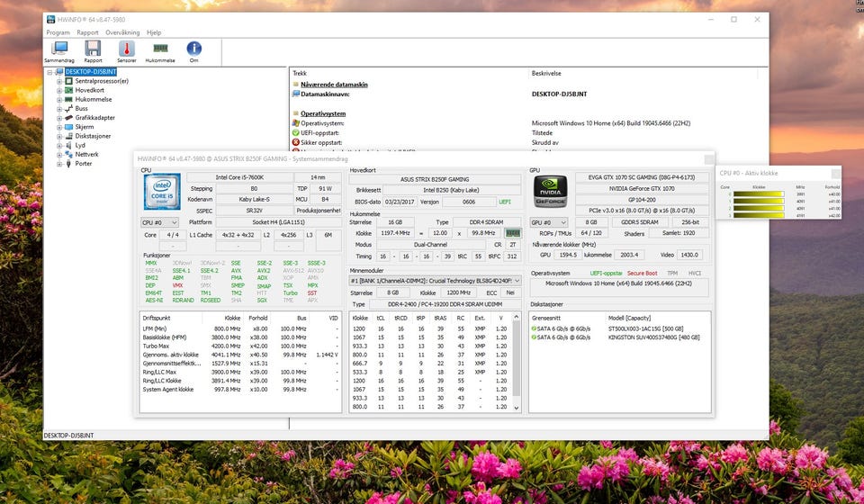
Task: Click the memory timings table scrollbar
Action: [517, 358]
